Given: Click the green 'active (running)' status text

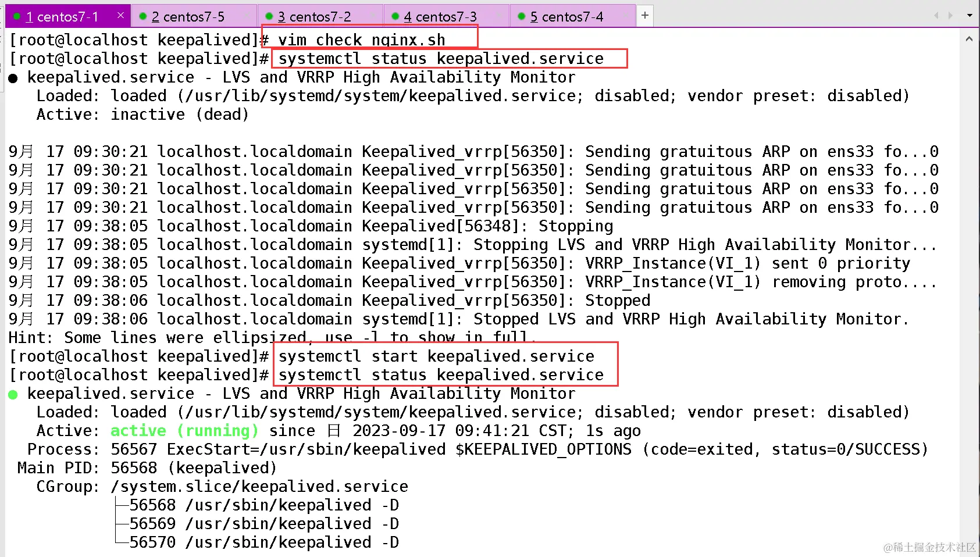Looking at the screenshot, I should [184, 431].
